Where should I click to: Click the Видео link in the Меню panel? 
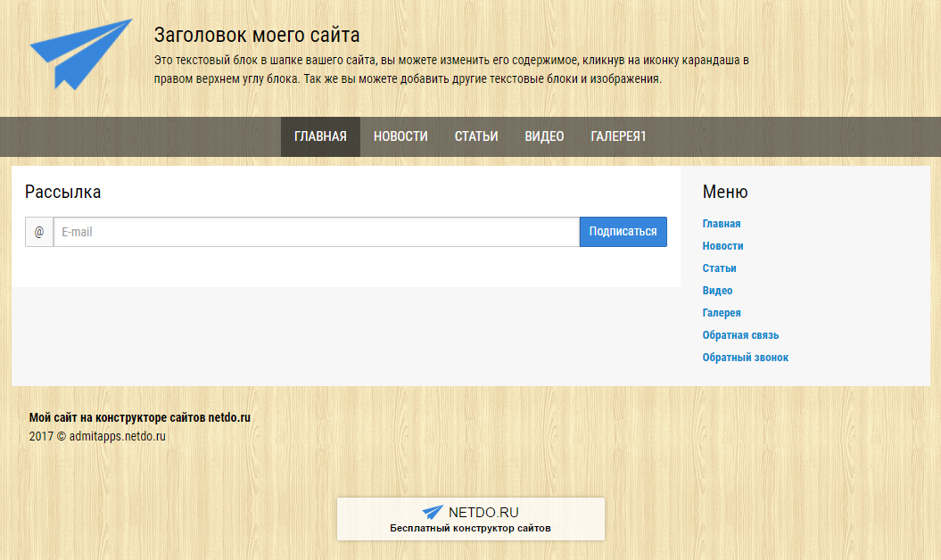click(717, 291)
